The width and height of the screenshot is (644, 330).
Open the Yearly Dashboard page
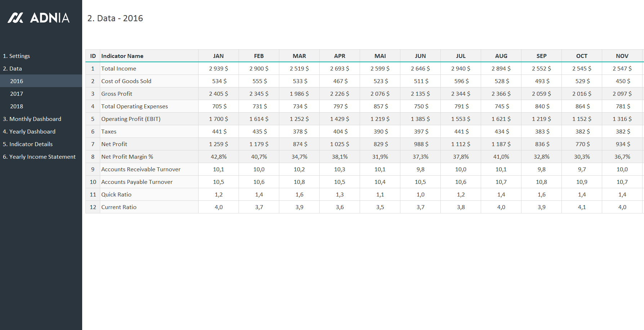click(x=29, y=131)
